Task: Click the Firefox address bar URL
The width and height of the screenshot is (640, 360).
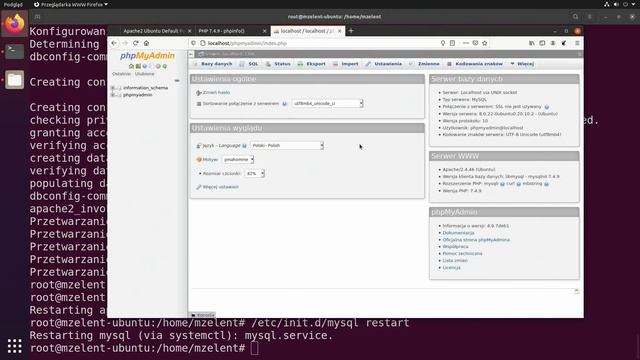Action: pyautogui.click(x=247, y=43)
